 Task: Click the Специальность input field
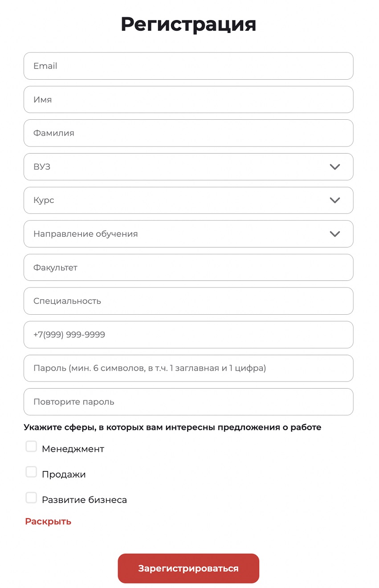pos(188,301)
